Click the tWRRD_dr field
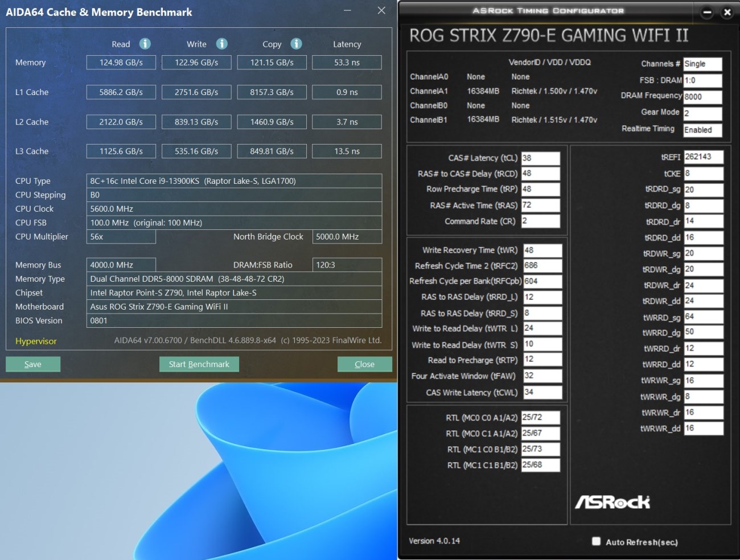740x560 pixels. pos(704,348)
